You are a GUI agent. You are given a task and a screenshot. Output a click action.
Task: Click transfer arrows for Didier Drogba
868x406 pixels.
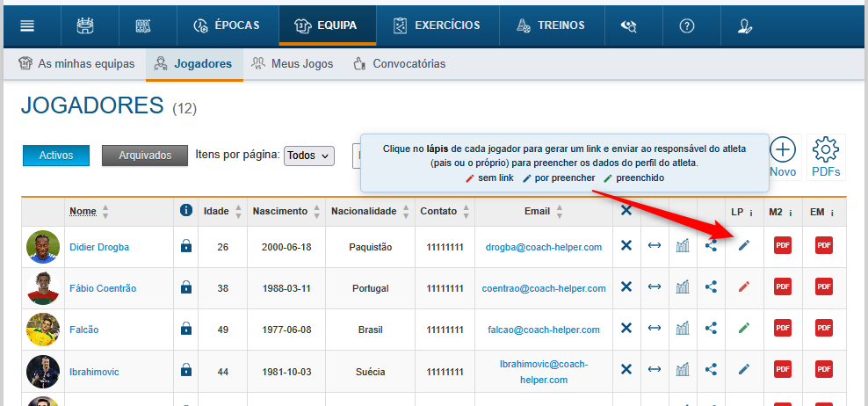[x=655, y=245]
